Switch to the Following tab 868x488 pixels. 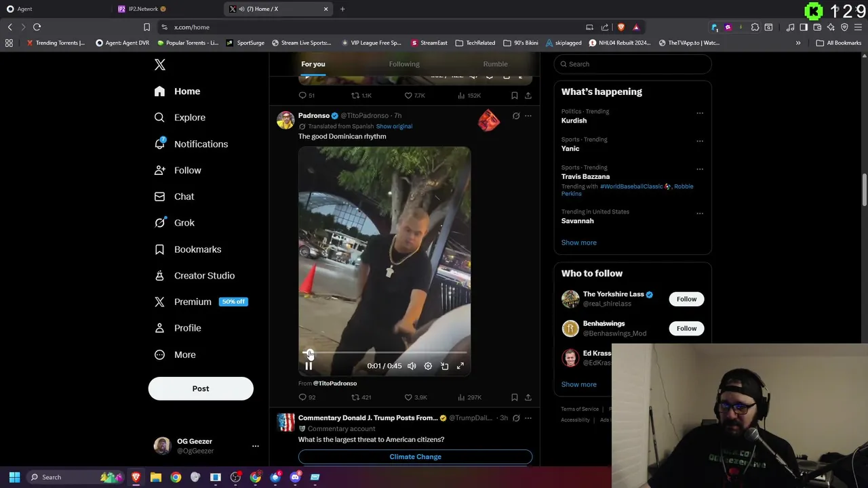point(404,64)
